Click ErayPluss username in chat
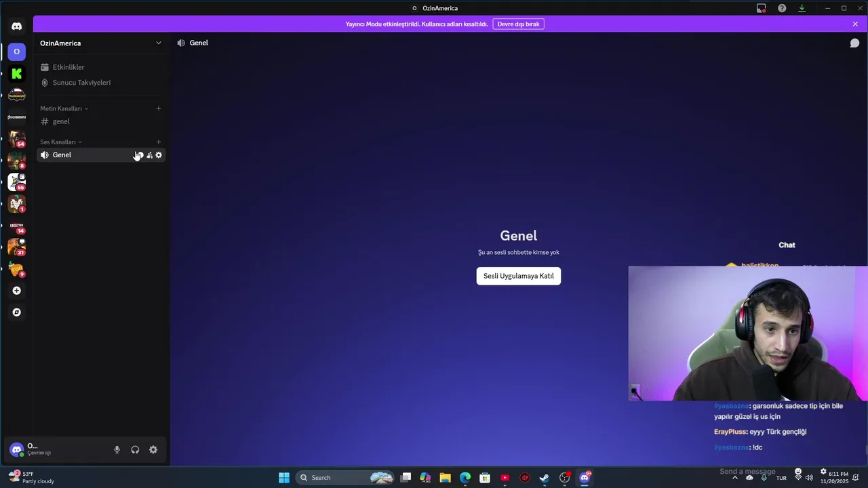 click(x=730, y=432)
